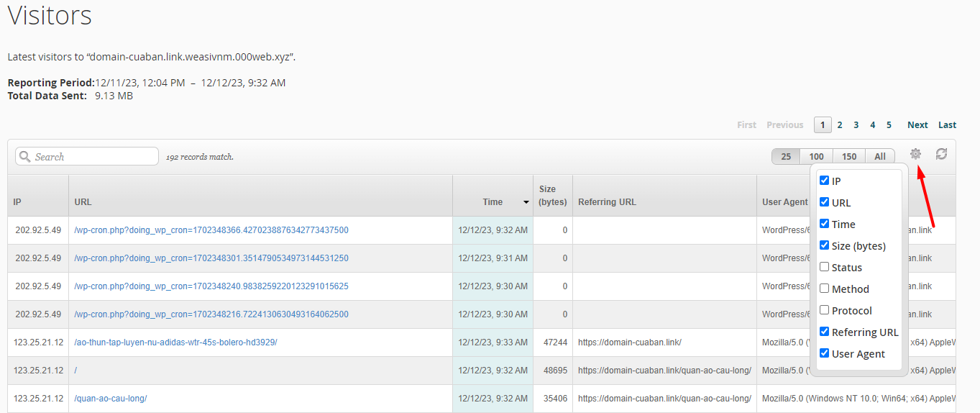Open the /quan-ao-cau-long/ URL link

coord(111,399)
